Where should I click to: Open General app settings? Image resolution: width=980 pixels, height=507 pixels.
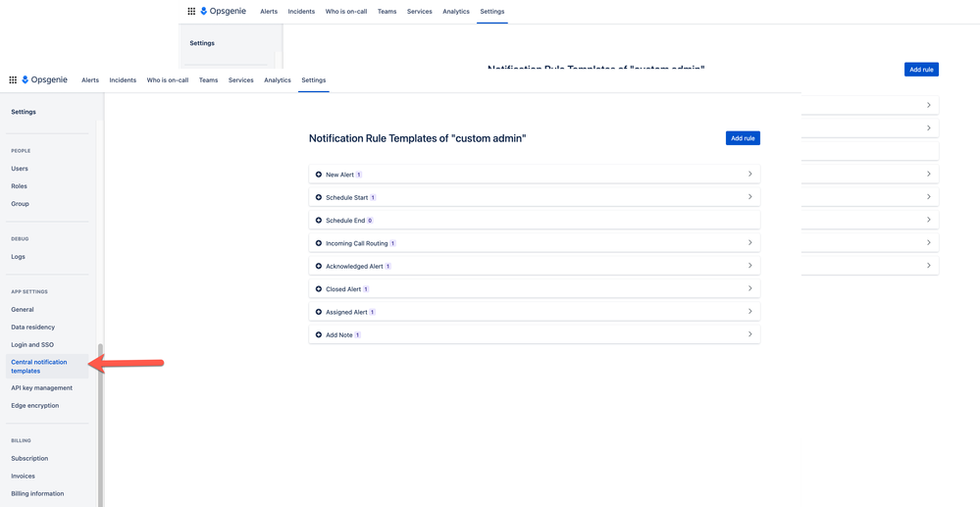[23, 310]
